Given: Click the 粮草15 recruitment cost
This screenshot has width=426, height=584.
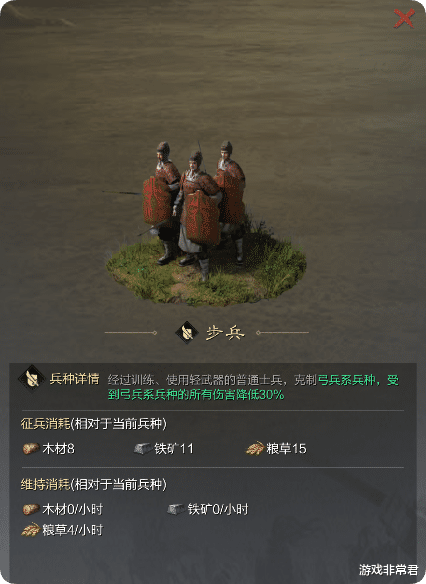Looking at the screenshot, I should pyautogui.click(x=286, y=449).
